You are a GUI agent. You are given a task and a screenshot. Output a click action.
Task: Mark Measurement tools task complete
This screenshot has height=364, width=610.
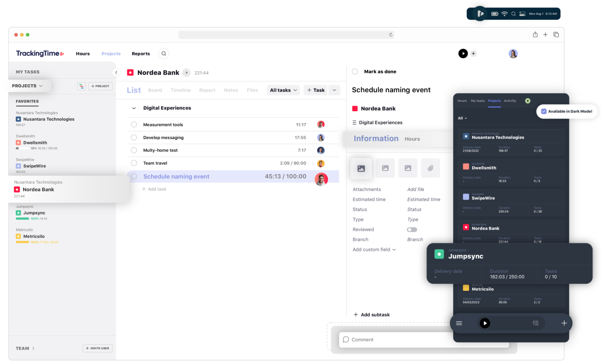(x=134, y=125)
